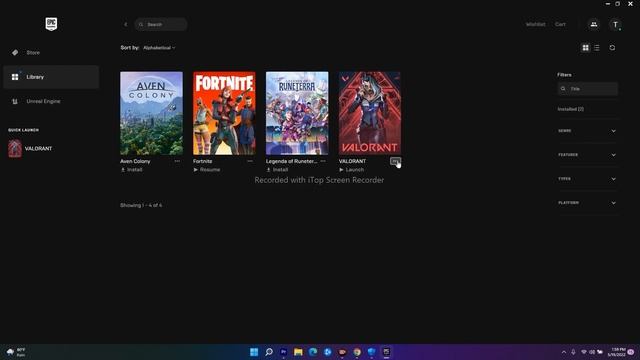Open Microsoft Edge from the taskbar
Image resolution: width=640 pixels, height=360 pixels.
pos(313,352)
